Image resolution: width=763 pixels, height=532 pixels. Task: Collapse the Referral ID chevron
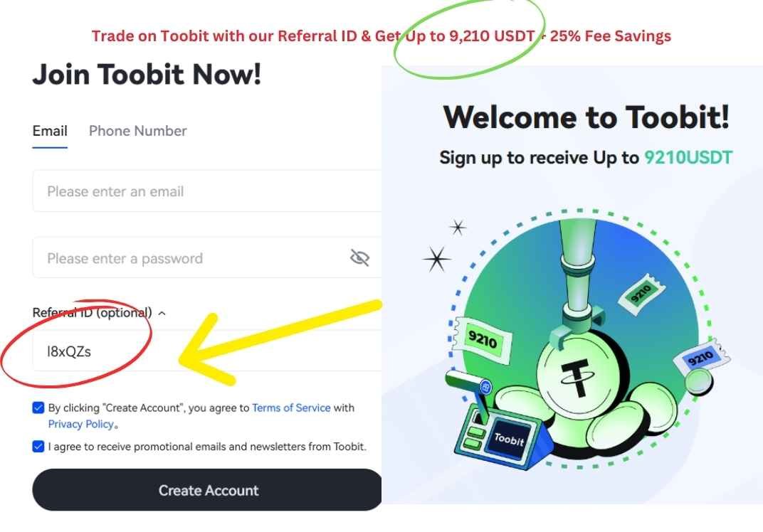pyautogui.click(x=162, y=313)
